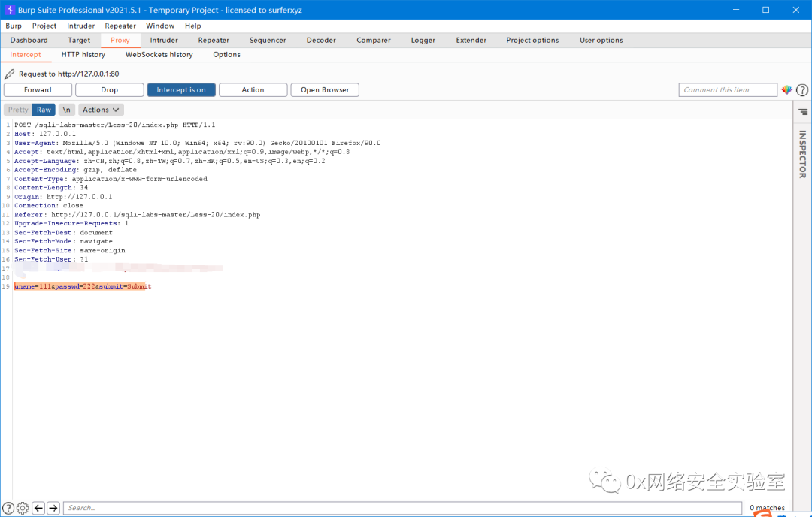Click the uname=111&passwd=222 body line
Viewport: 812px width, 517px height.
click(x=83, y=287)
